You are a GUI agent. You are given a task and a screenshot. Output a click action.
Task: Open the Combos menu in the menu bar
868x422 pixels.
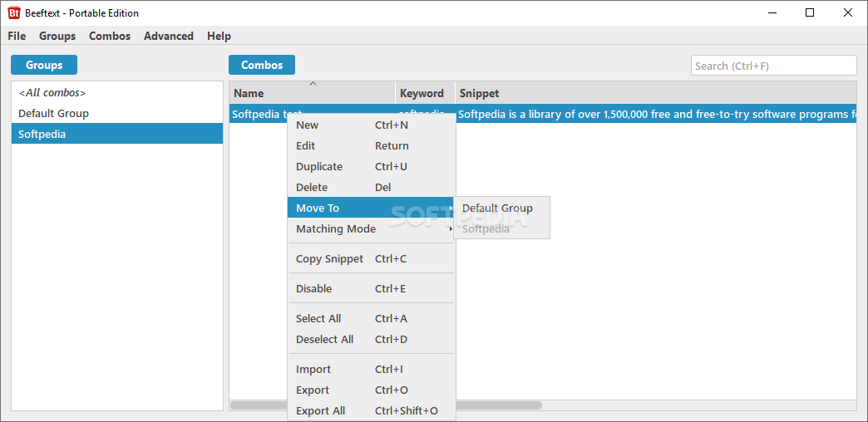coord(110,36)
